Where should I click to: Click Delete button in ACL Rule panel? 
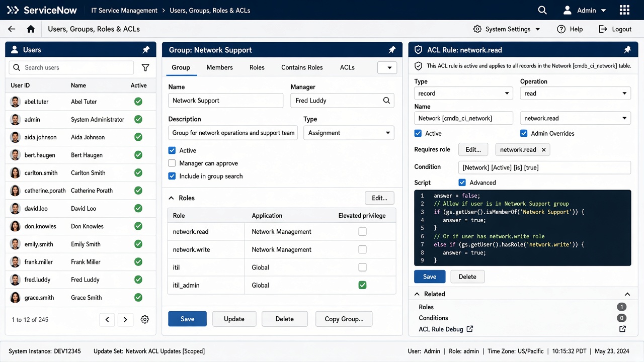(x=467, y=277)
